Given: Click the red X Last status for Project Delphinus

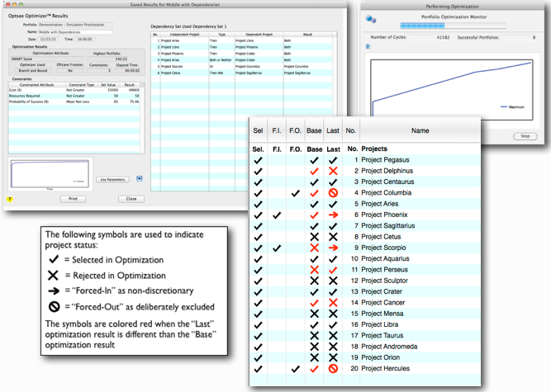Looking at the screenshot, I should click(x=333, y=170).
